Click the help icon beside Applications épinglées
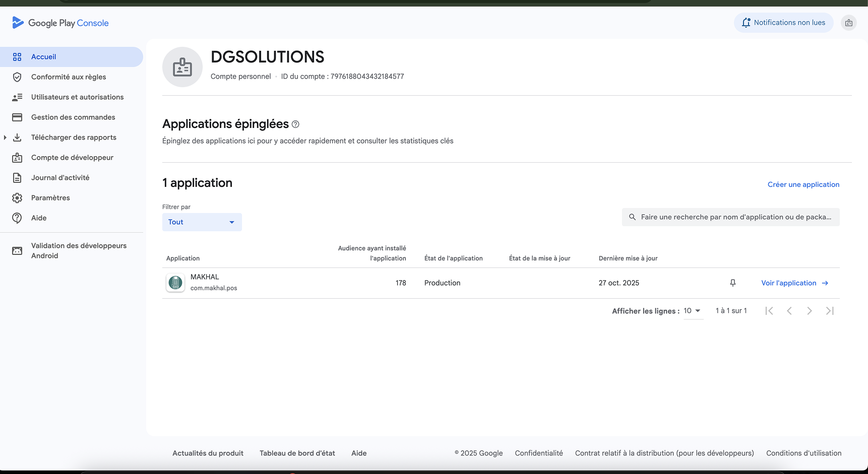 [295, 124]
